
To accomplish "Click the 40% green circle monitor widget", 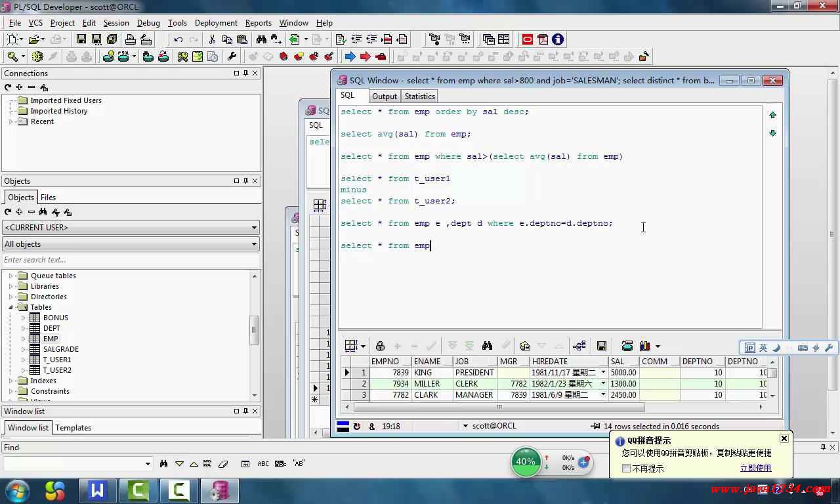I will (526, 461).
